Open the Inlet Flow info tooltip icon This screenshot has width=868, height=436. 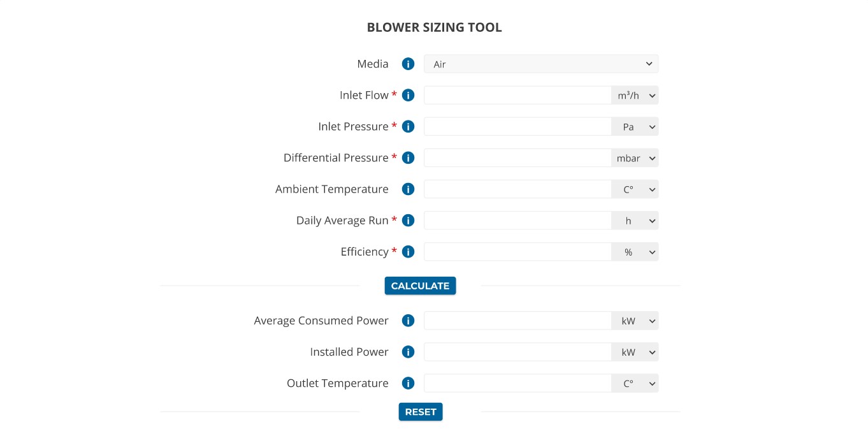point(408,94)
